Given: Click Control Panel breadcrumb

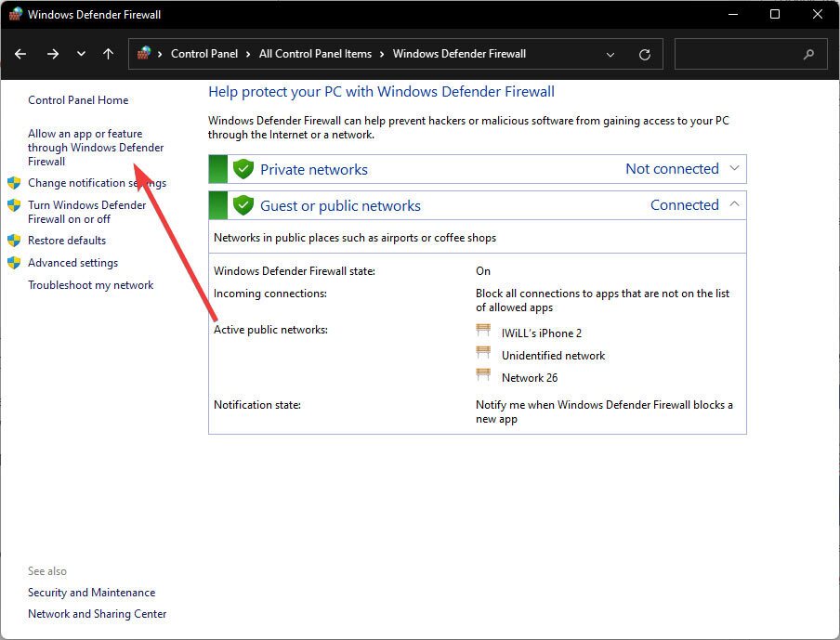Looking at the screenshot, I should (x=204, y=54).
